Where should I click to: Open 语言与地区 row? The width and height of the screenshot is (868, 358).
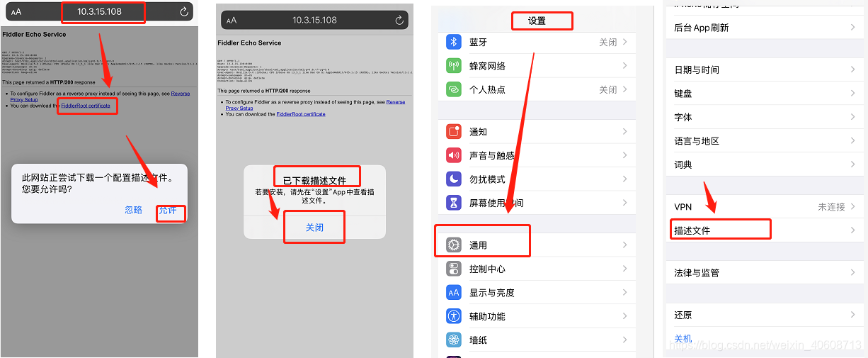765,141
